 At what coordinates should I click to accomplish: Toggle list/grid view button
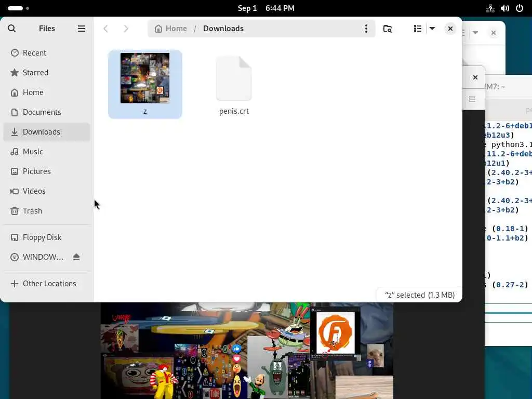pyautogui.click(x=418, y=29)
